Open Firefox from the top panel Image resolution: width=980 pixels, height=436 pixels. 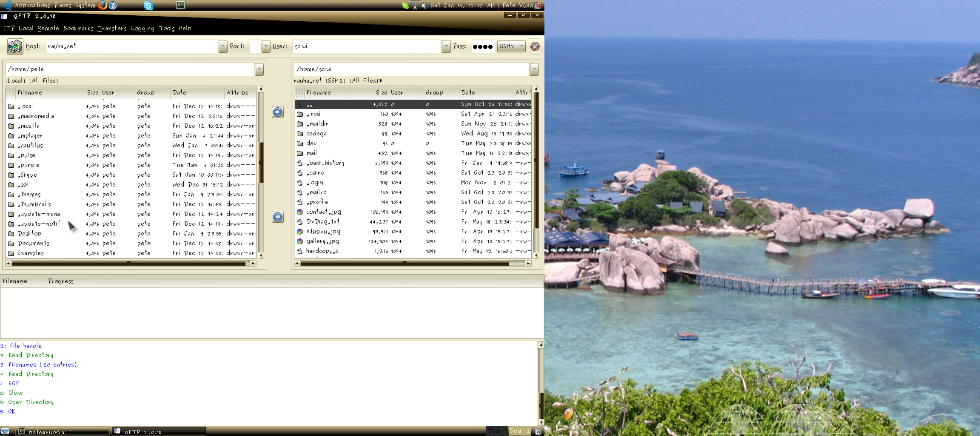pyautogui.click(x=103, y=5)
